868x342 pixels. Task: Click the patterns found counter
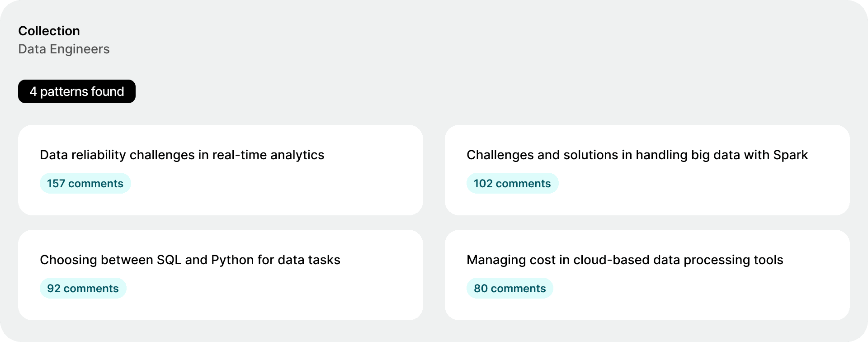point(76,91)
